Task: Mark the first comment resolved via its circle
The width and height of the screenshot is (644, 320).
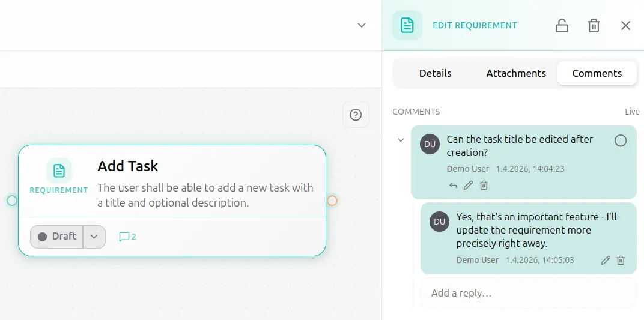Action: click(621, 141)
